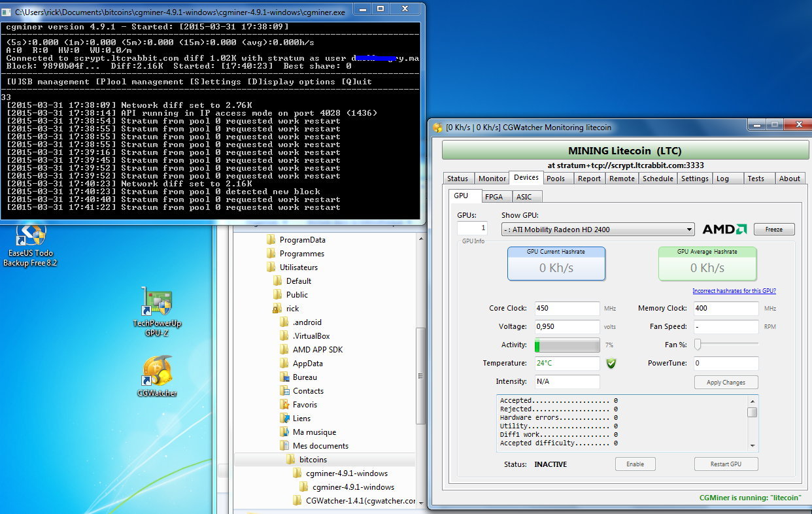Click the AMD logo in the GPU tab

tap(724, 230)
